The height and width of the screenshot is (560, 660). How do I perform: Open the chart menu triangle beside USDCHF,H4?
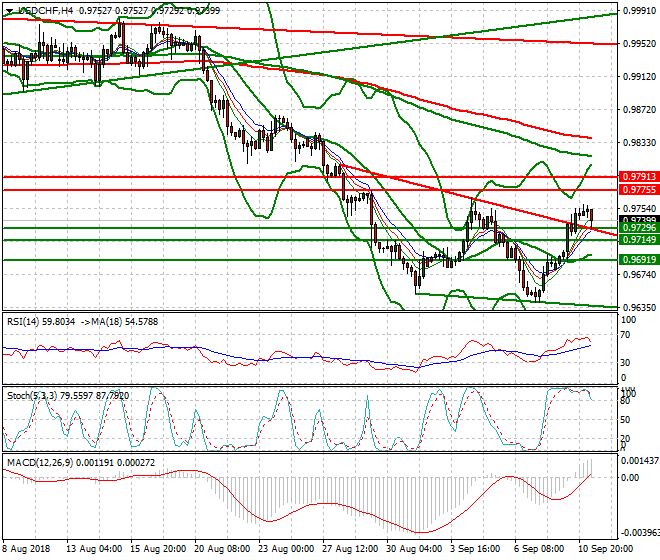point(9,11)
